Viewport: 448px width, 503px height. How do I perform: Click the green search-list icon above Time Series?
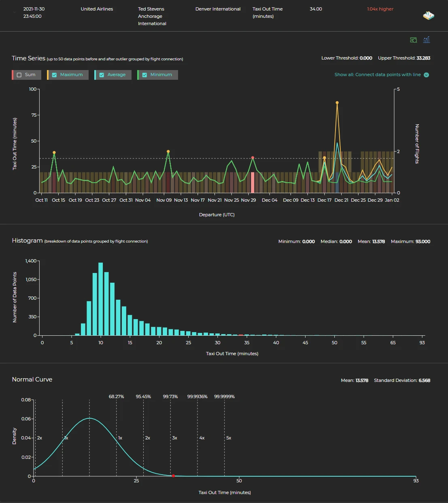click(x=414, y=40)
